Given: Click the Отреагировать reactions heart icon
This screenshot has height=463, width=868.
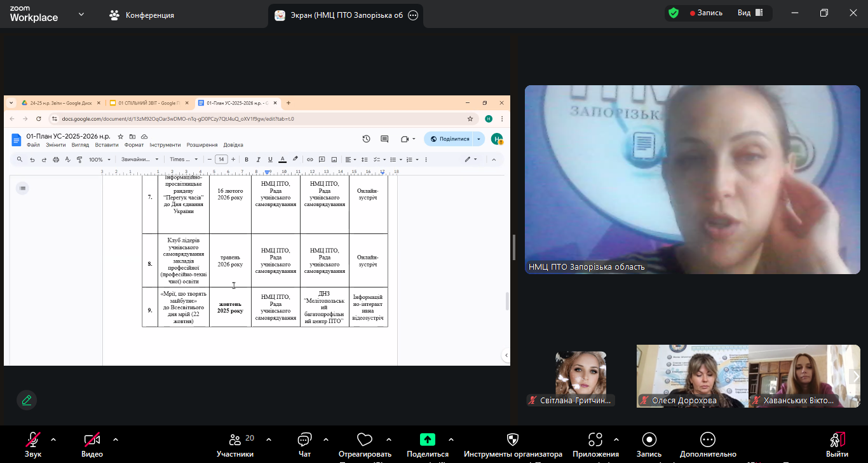Looking at the screenshot, I should point(364,440).
